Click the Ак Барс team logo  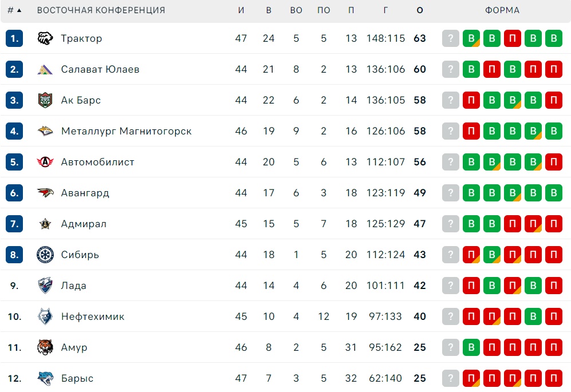tap(45, 100)
